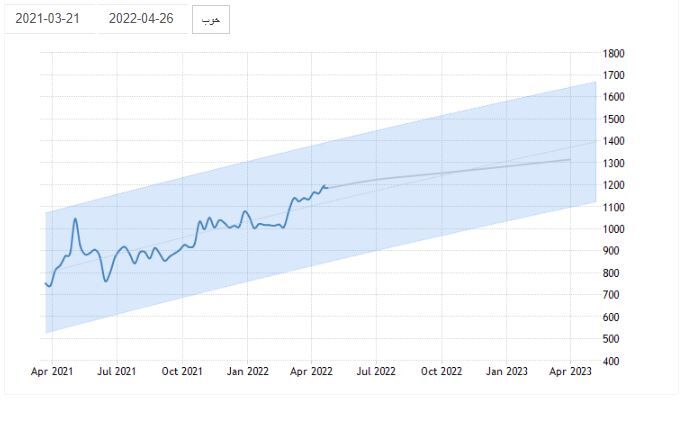This screenshot has width=683, height=421.
Task: Click the 1400 y-axis value
Action: tap(614, 141)
